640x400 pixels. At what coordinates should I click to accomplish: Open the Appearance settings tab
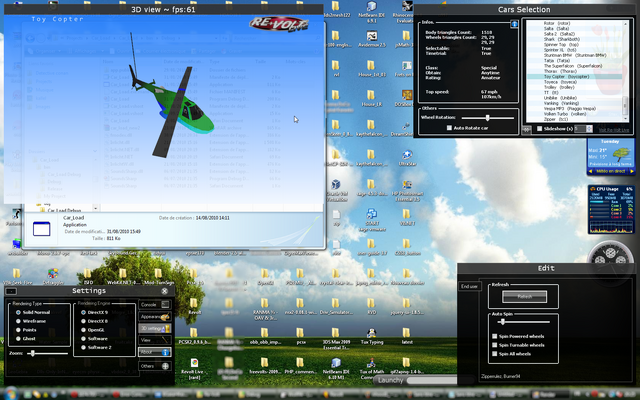coord(155,316)
